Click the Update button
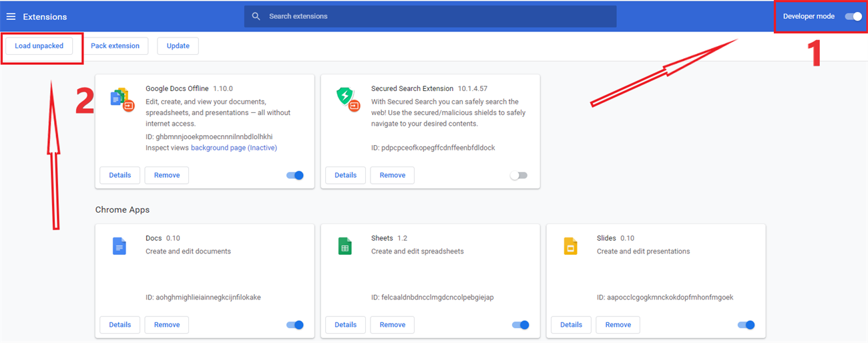This screenshot has height=343, width=868. (x=178, y=46)
